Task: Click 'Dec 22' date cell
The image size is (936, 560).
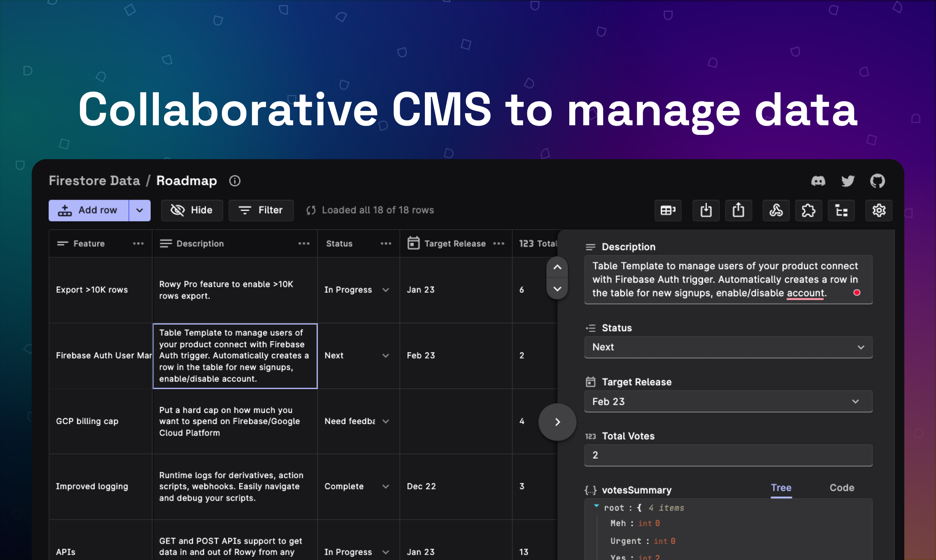Action: [x=455, y=486]
